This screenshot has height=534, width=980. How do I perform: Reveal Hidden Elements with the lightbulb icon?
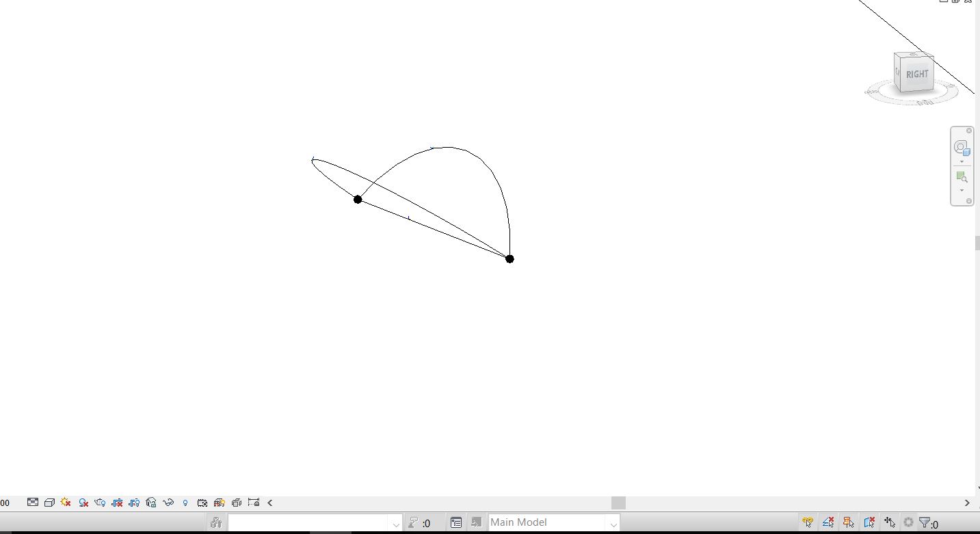coord(185,503)
